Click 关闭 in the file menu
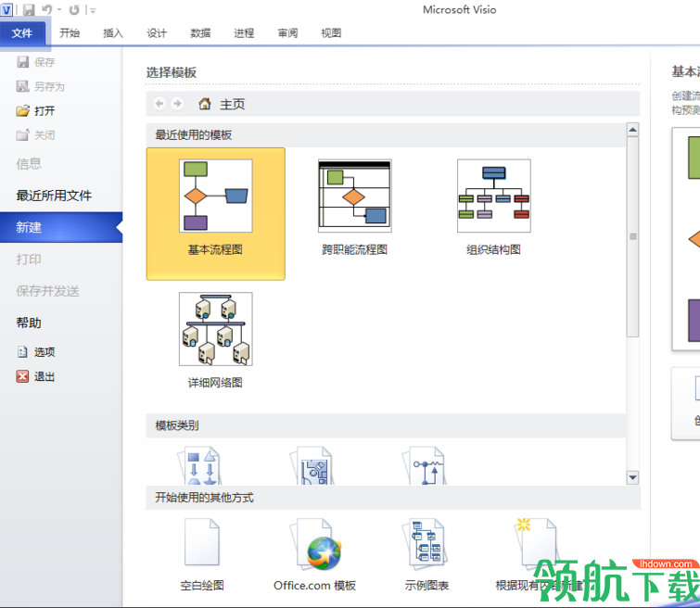Viewport: 700px width, 608px height. [45, 134]
